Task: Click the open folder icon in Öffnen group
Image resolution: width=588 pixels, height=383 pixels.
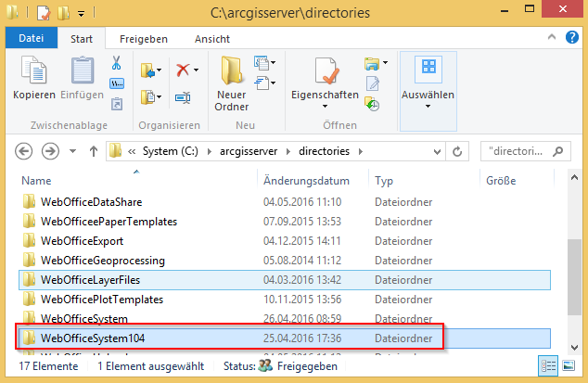Action: (x=372, y=63)
